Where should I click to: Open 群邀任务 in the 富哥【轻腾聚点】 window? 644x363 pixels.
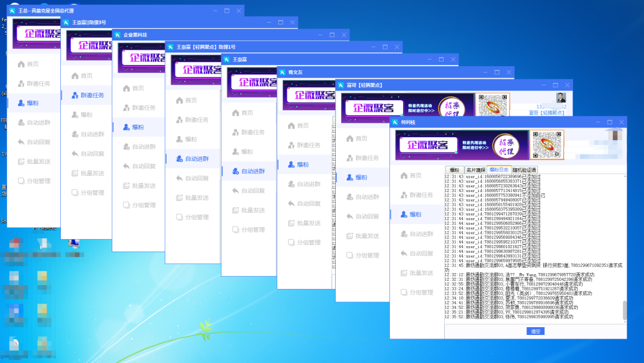(x=363, y=158)
